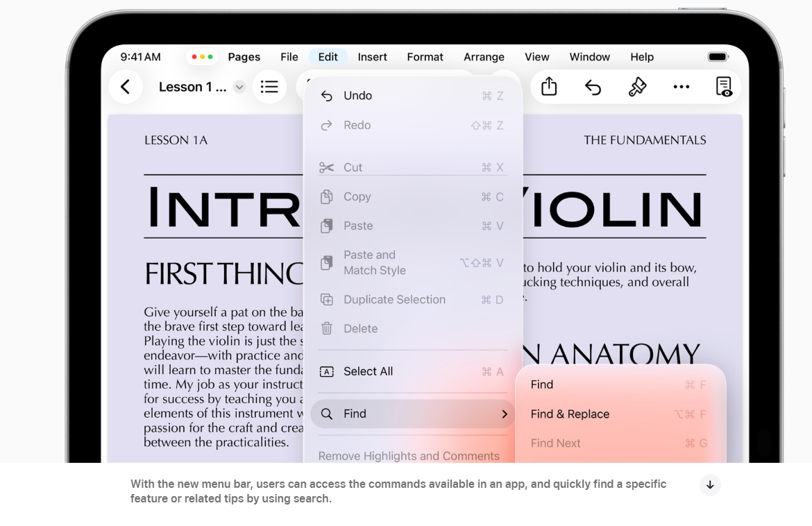Open the format paintbrush icon

coord(638,87)
